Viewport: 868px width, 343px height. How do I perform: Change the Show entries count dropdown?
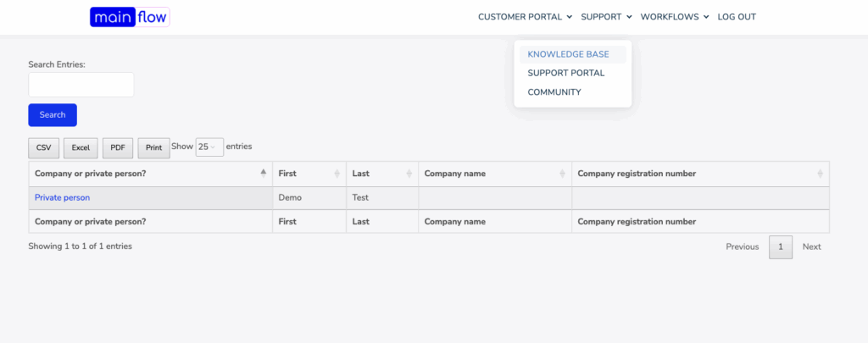209,147
